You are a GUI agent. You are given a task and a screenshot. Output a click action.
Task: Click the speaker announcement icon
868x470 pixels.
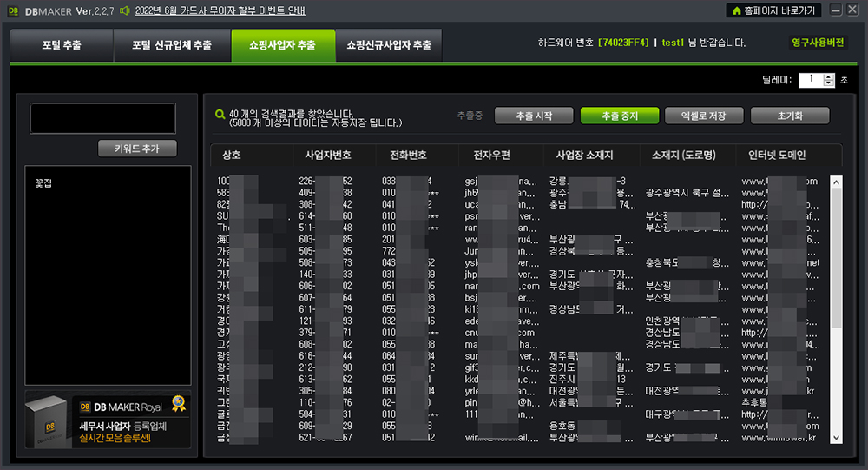pos(126,10)
